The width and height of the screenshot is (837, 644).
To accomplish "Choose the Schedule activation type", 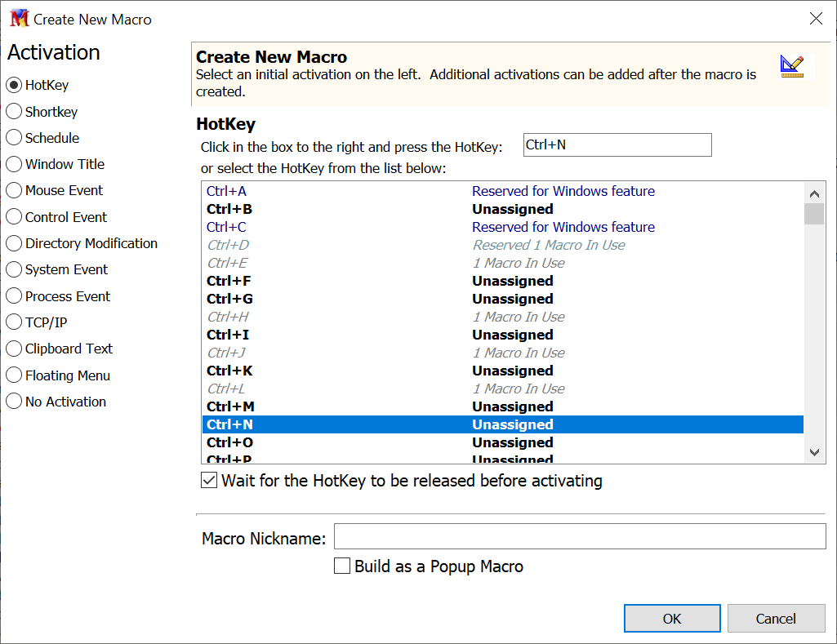I will 14,138.
